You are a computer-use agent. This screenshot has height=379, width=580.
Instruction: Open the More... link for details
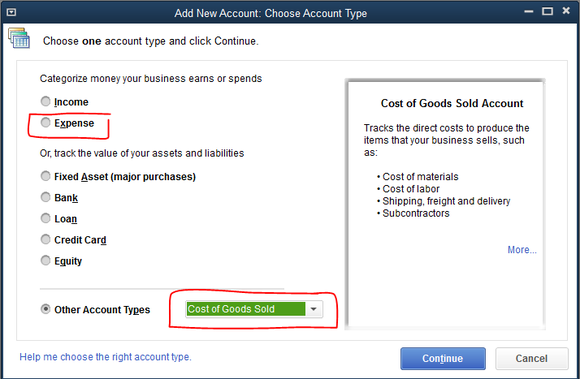[x=522, y=250]
